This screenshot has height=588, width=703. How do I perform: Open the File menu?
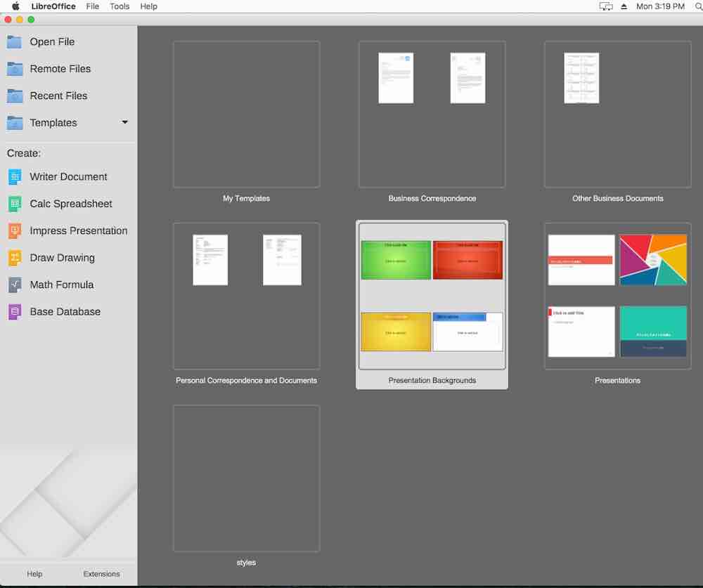[x=92, y=6]
